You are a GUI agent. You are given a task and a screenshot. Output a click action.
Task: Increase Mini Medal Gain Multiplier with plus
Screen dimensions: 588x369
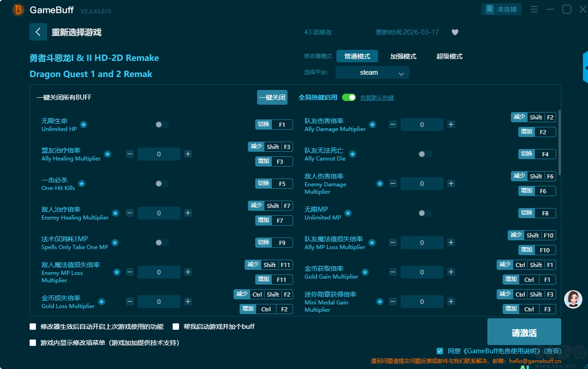pos(451,302)
